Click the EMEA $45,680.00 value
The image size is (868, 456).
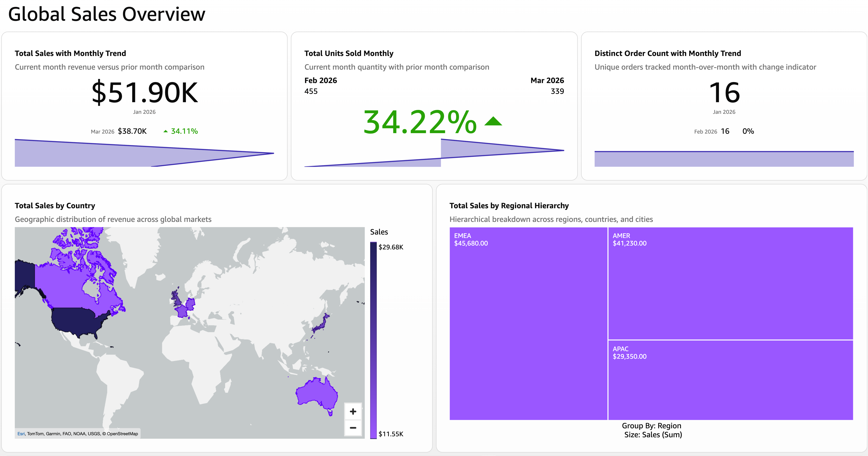[471, 243]
